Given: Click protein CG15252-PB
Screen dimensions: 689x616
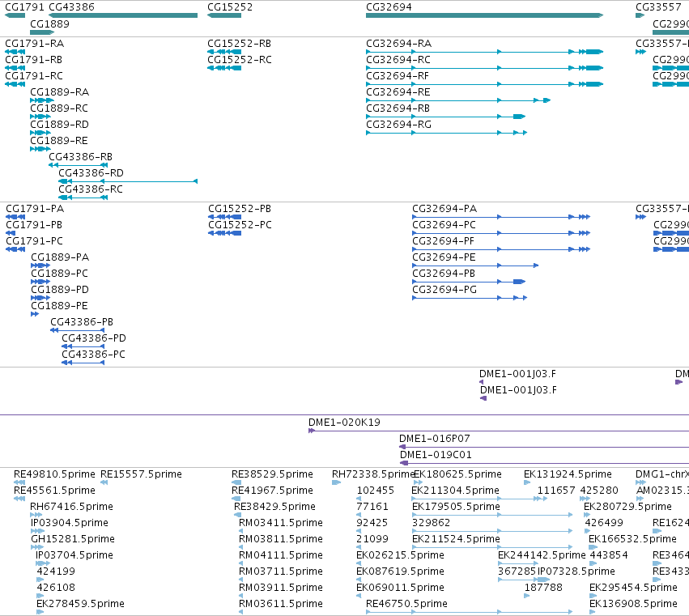Looking at the screenshot, I should pyautogui.click(x=224, y=217).
